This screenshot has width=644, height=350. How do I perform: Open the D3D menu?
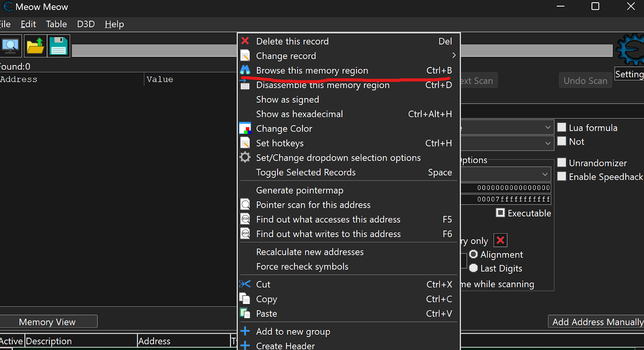coord(86,24)
